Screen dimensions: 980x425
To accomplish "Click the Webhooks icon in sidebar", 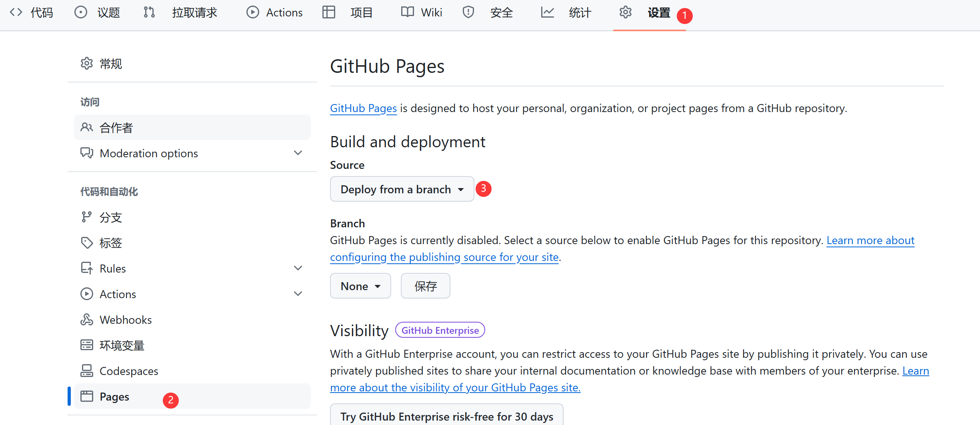I will [x=87, y=319].
